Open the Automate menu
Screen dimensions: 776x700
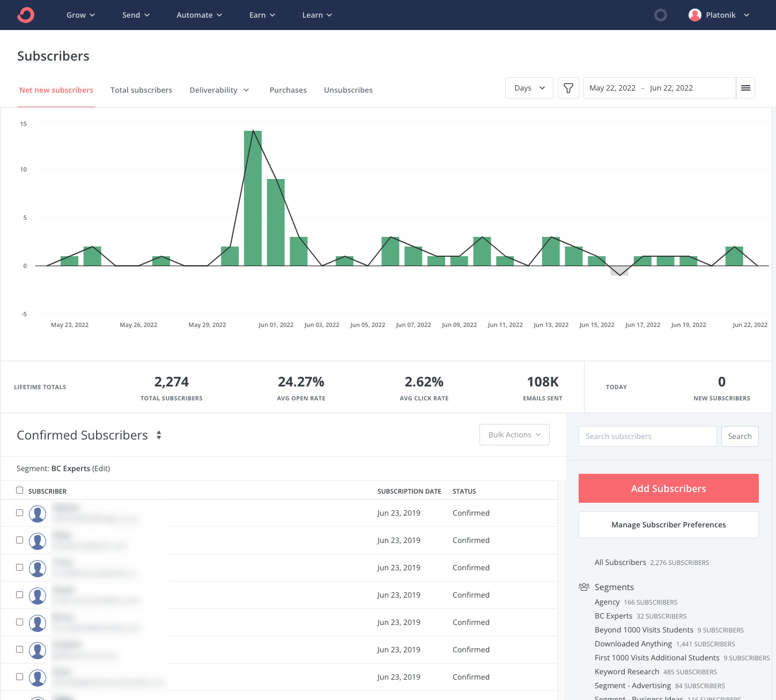tap(199, 15)
